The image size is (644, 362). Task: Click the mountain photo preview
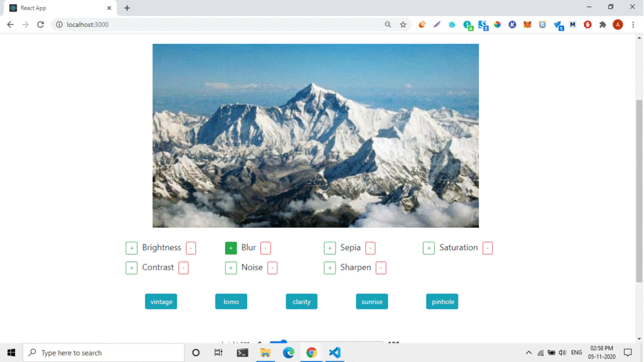tap(315, 135)
